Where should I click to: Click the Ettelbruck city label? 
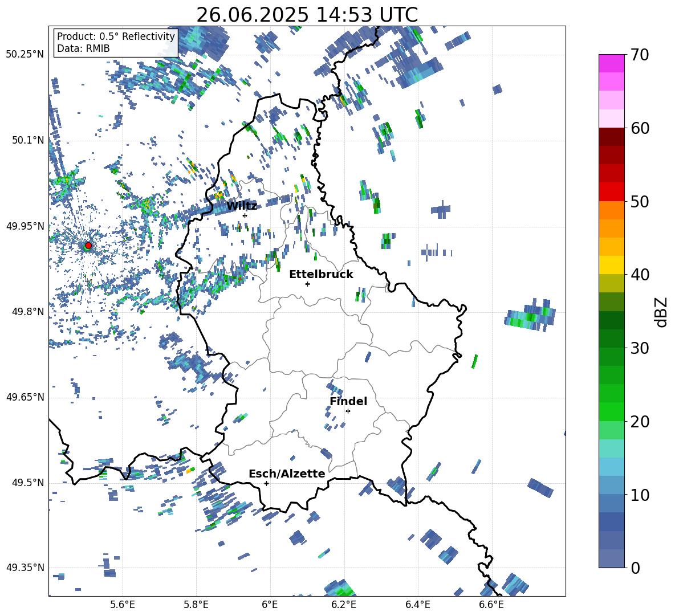click(x=321, y=275)
